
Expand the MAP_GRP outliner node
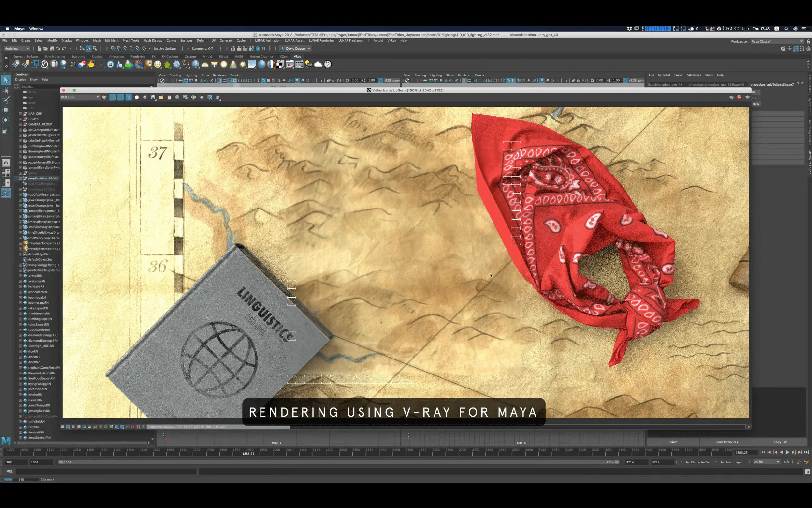[20, 114]
